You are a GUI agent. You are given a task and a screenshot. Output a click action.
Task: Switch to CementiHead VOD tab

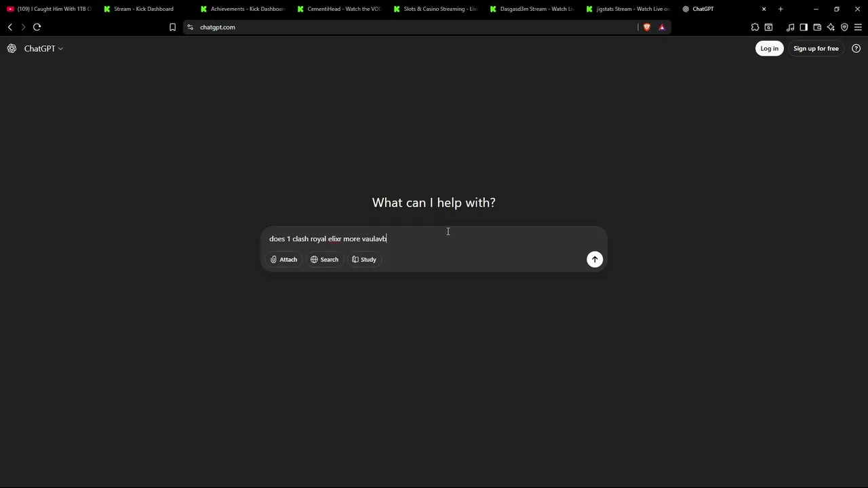[x=339, y=9]
